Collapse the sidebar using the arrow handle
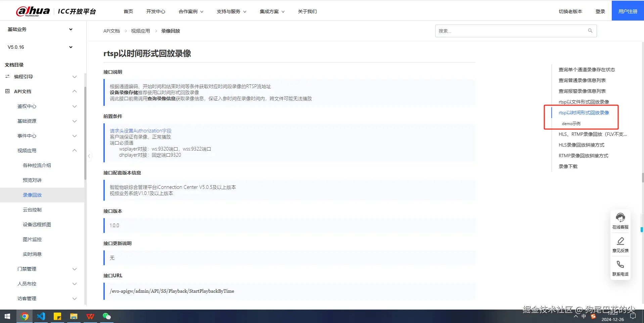The image size is (644, 323). pyautogui.click(x=89, y=156)
